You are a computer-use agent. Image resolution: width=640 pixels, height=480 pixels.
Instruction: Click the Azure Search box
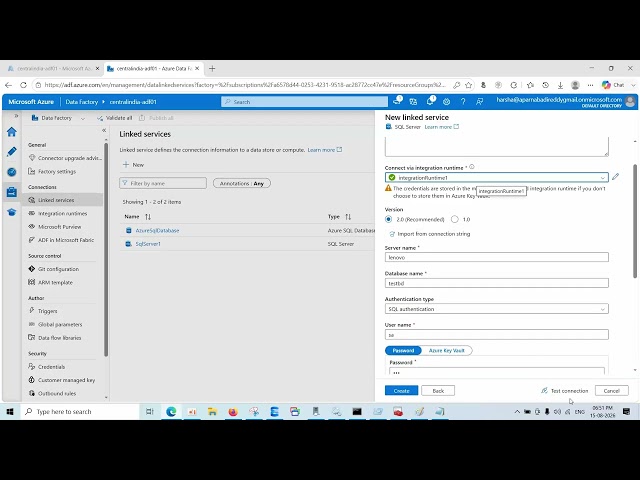(x=304, y=102)
